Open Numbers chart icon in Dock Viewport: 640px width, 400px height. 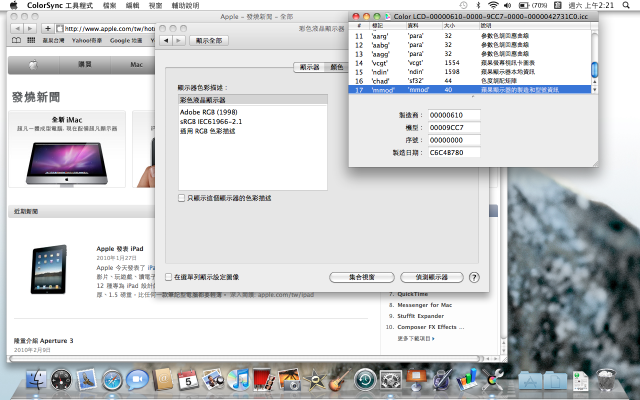click(467, 379)
